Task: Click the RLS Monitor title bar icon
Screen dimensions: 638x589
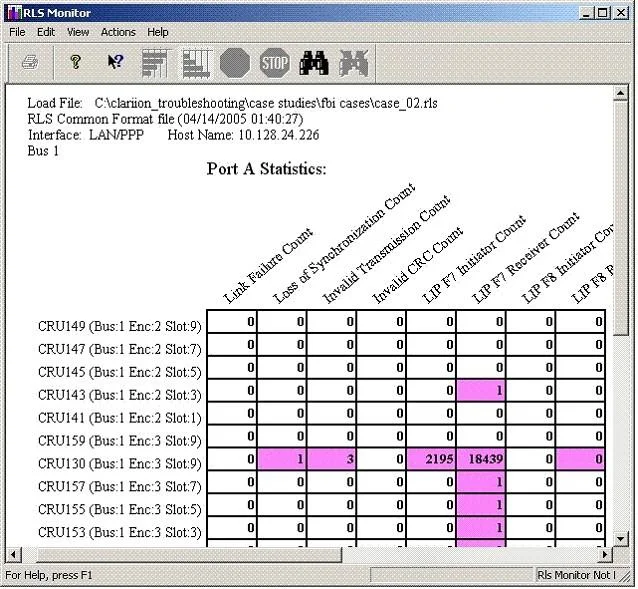Action: point(14,13)
